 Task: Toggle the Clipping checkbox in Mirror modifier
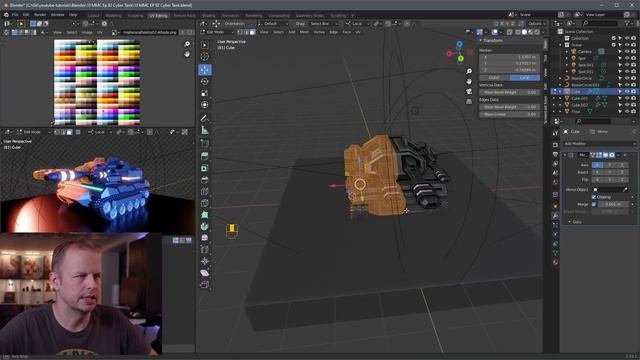594,197
